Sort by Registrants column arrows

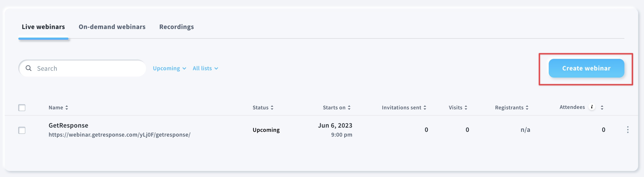527,108
